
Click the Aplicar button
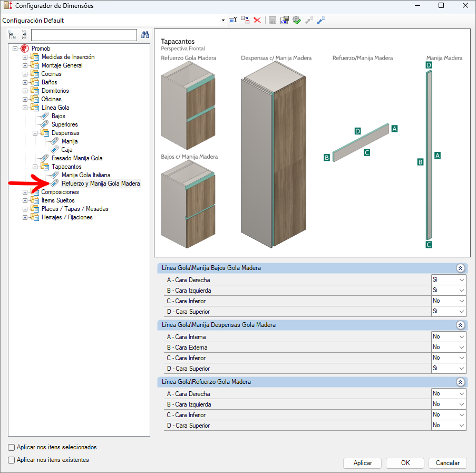pyautogui.click(x=363, y=463)
